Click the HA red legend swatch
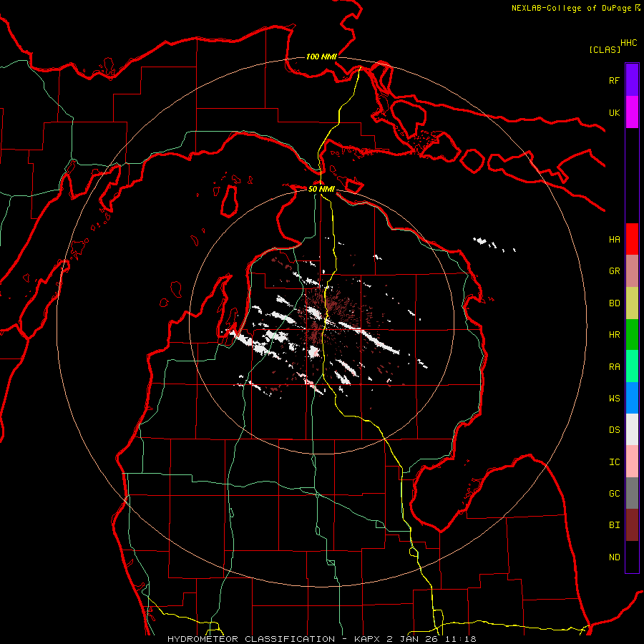Image resolution: width=644 pixels, height=644 pixels. click(632, 239)
